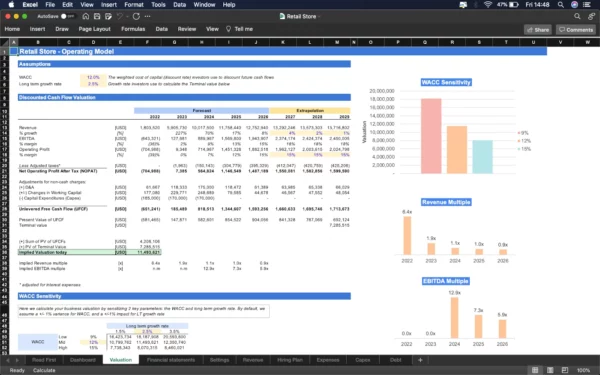The height and width of the screenshot is (375, 600).
Task: Click the 15% teal bar in WACC chart
Action: click(x=483, y=157)
